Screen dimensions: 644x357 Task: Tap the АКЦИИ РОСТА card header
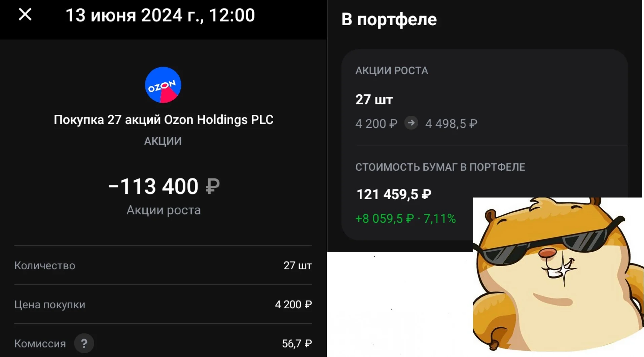pyautogui.click(x=392, y=71)
